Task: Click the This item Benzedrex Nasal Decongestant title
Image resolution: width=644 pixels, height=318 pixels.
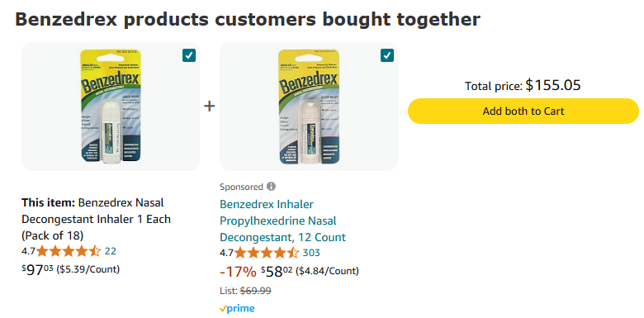Action: point(96,219)
